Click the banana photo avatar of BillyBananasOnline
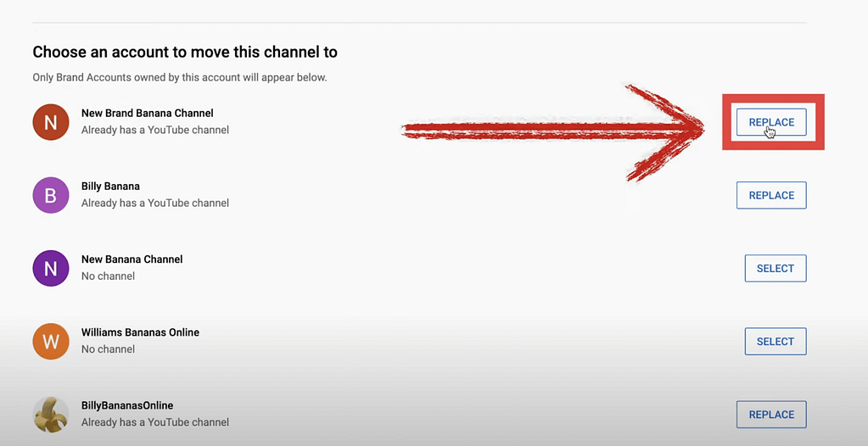 tap(50, 415)
